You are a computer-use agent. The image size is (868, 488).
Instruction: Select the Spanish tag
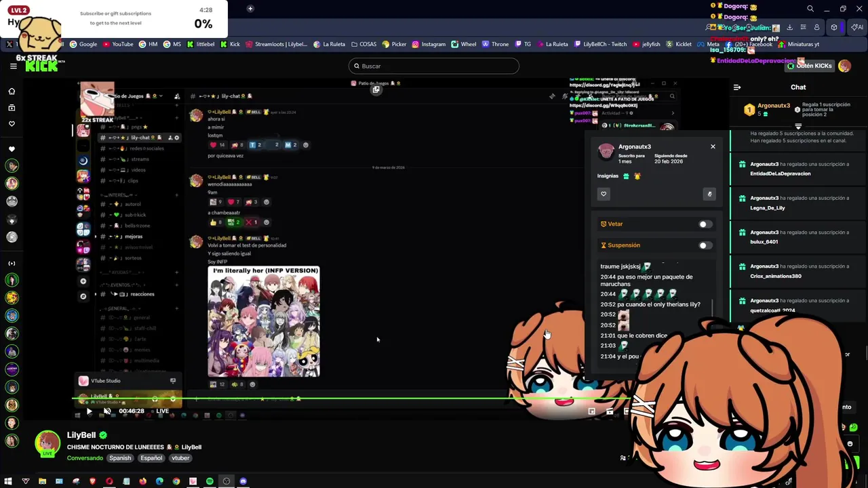[120, 458]
